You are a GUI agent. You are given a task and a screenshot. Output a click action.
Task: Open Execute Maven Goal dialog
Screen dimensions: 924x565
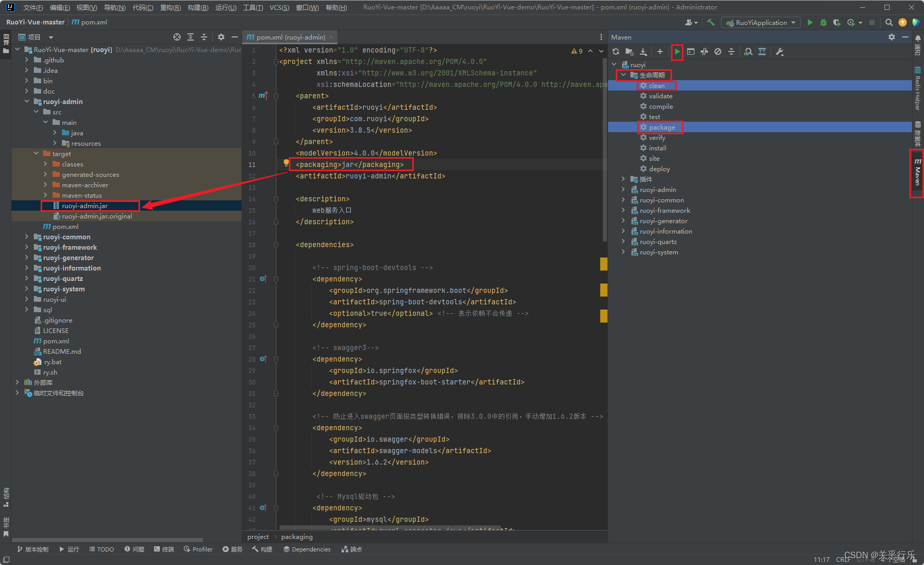point(691,52)
